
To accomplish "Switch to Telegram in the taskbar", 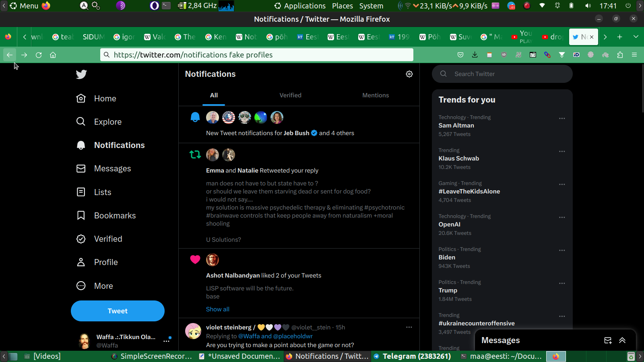I will click(x=412, y=356).
